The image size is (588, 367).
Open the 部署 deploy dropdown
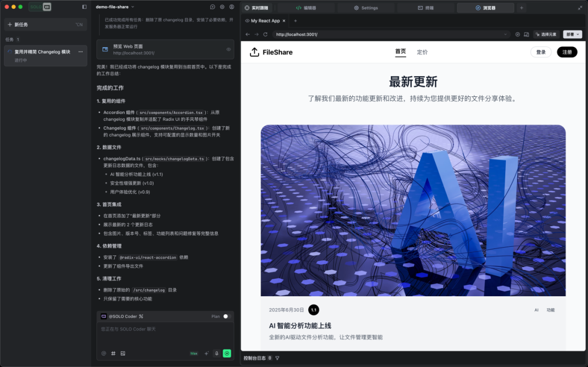tap(572, 34)
